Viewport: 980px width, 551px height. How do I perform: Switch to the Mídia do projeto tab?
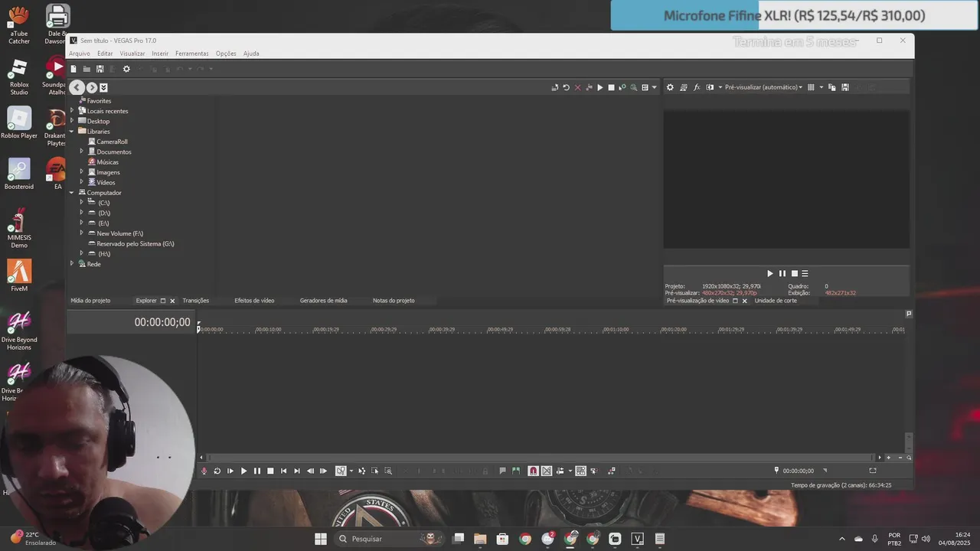(90, 301)
